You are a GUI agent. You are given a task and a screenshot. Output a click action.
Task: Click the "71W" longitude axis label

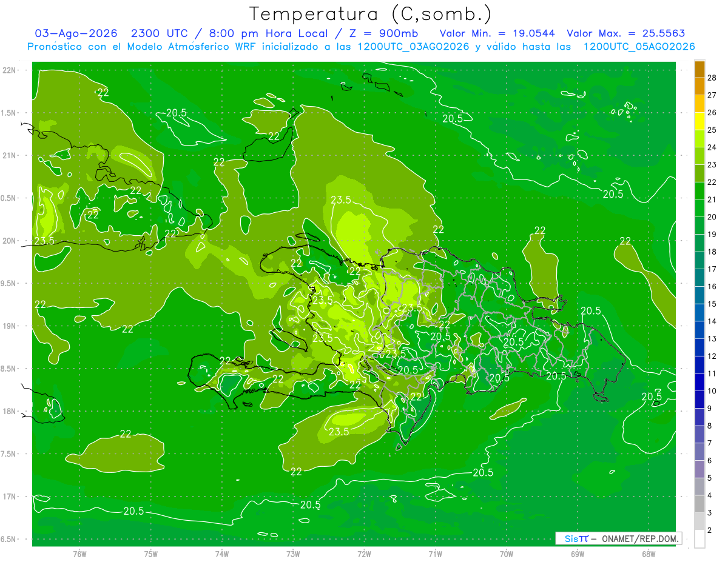tap(435, 554)
